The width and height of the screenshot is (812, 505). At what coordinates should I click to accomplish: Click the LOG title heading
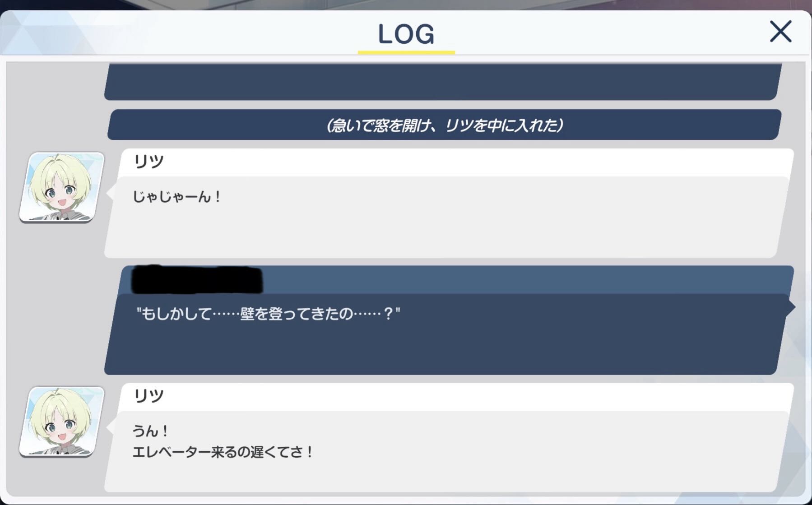pyautogui.click(x=406, y=34)
